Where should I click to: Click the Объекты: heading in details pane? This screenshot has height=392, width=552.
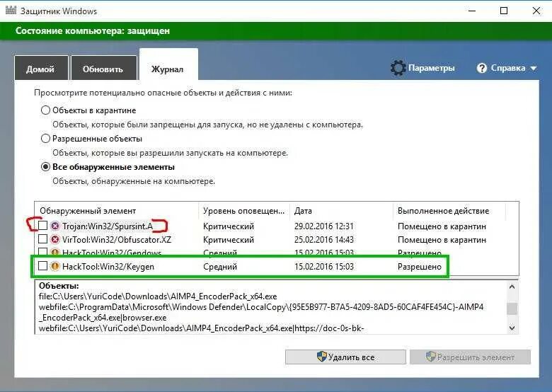pos(59,286)
